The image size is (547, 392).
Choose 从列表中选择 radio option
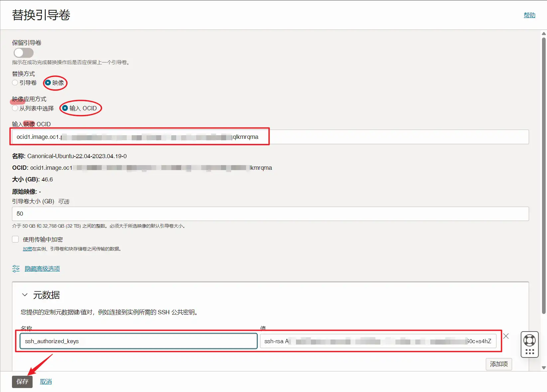click(15, 108)
